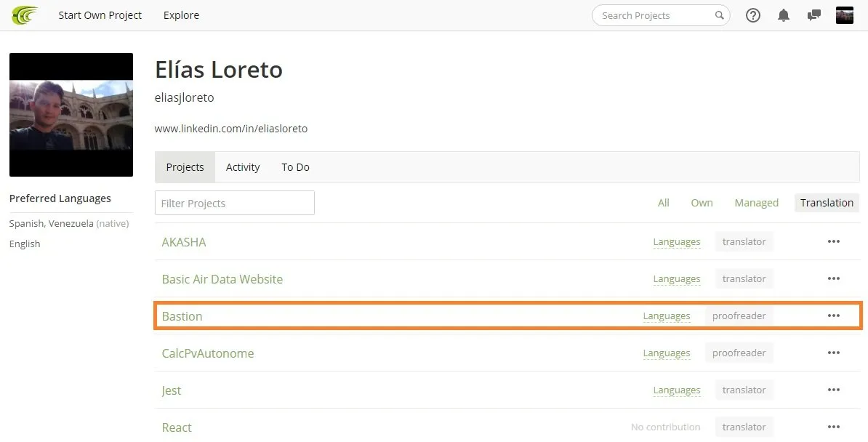
Task: Open the AKASHA project link
Action: click(184, 242)
